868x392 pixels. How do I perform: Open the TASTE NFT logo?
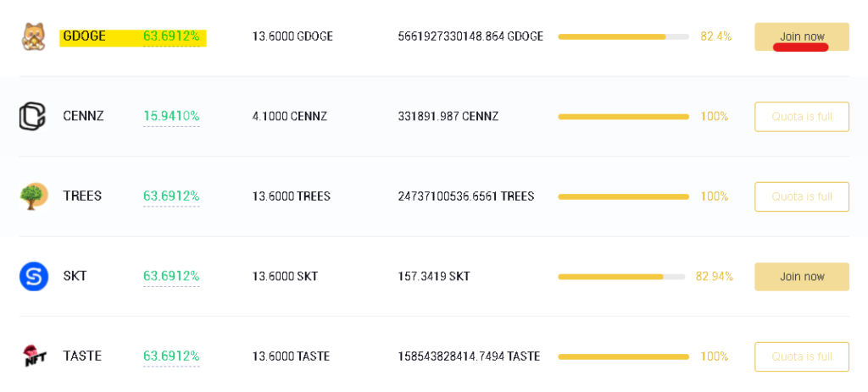[x=34, y=356]
